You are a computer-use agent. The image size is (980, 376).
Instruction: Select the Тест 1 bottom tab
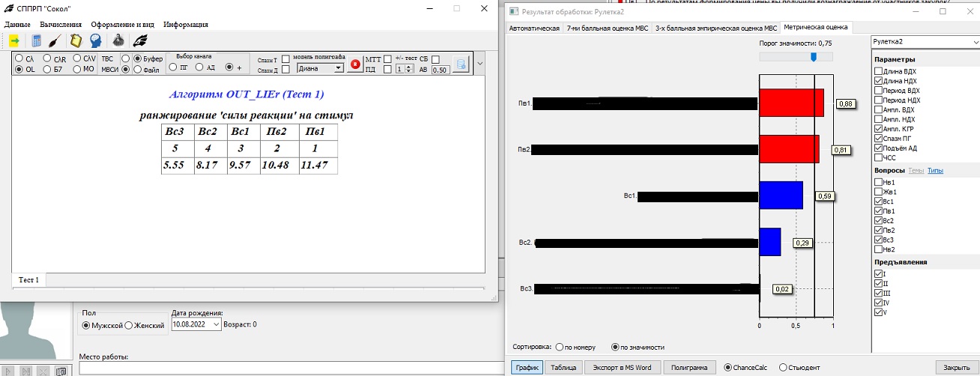point(29,279)
